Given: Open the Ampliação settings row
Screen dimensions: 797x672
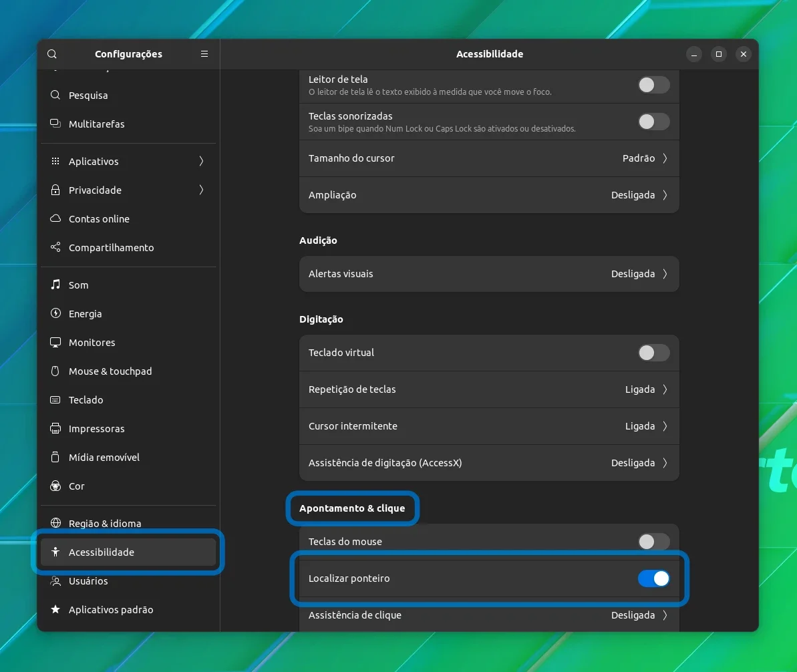Looking at the screenshot, I should coord(489,195).
